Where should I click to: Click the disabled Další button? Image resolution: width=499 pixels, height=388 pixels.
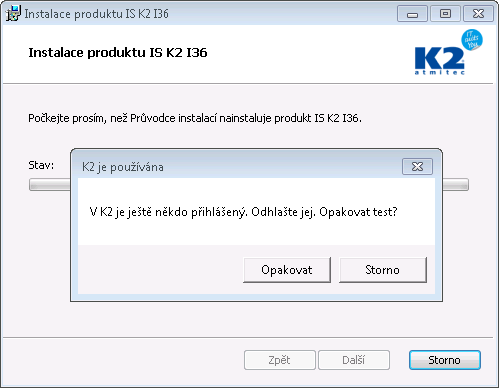(354, 360)
